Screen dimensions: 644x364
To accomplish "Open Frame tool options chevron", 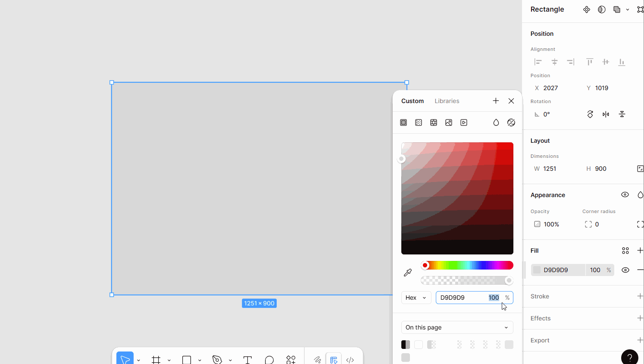I will [169, 360].
